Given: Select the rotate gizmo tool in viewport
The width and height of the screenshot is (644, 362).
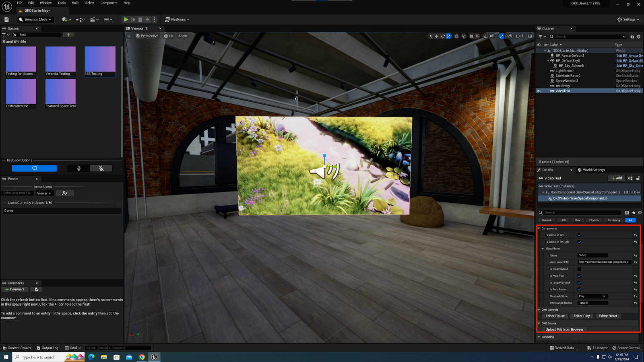Looking at the screenshot, I should [x=443, y=36].
